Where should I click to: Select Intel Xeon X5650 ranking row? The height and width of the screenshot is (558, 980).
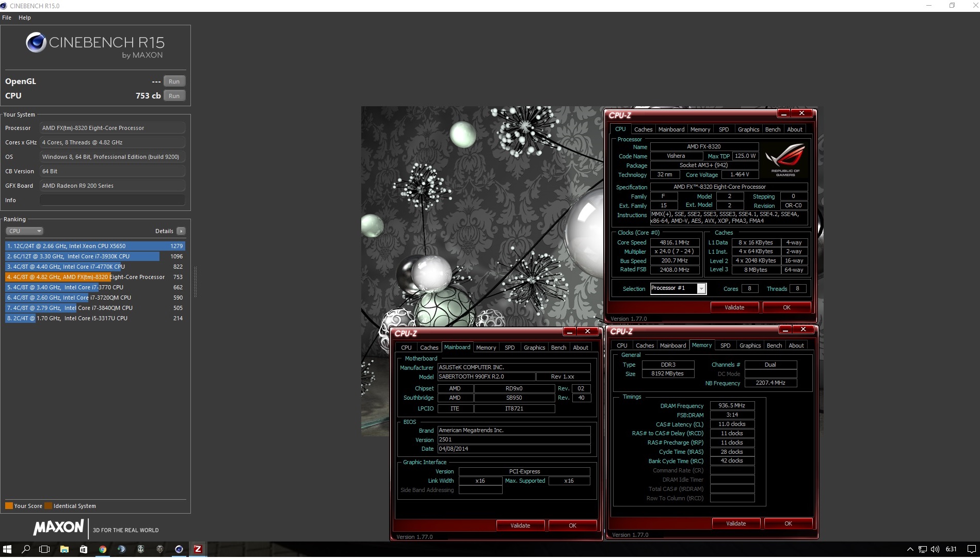point(95,246)
